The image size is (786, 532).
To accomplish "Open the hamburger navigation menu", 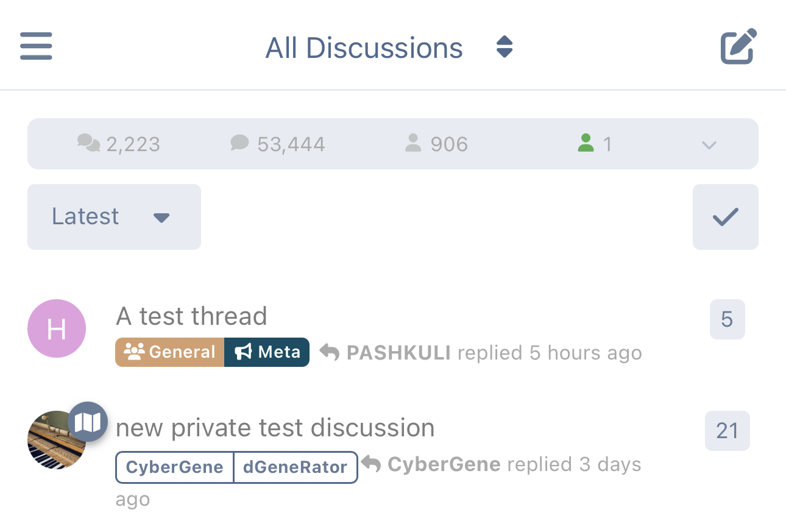I will pyautogui.click(x=35, y=46).
